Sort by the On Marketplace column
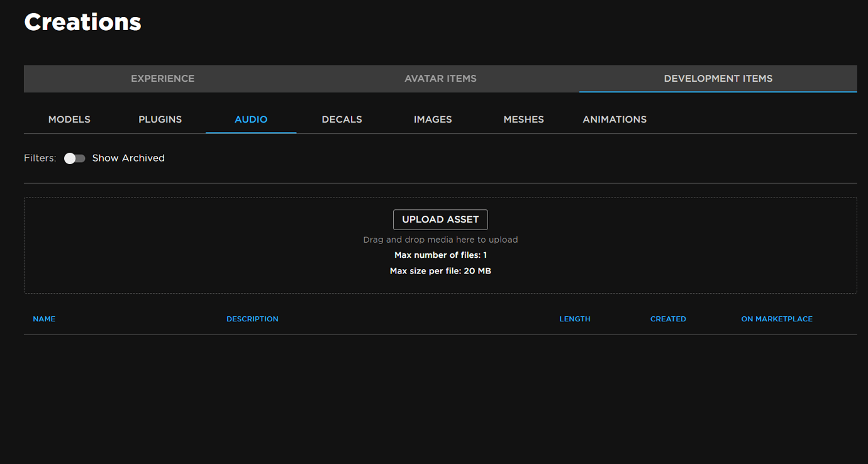This screenshot has height=464, width=868. [x=777, y=319]
